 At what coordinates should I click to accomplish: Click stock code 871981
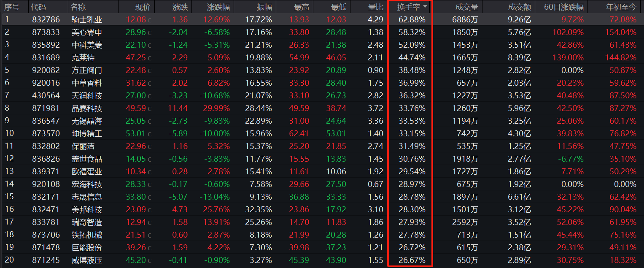coord(46,108)
